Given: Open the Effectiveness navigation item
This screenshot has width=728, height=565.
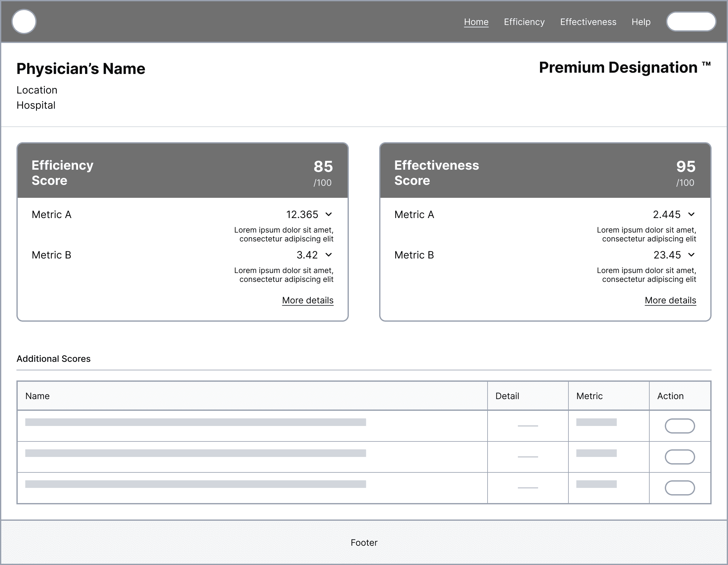Looking at the screenshot, I should click(x=588, y=22).
